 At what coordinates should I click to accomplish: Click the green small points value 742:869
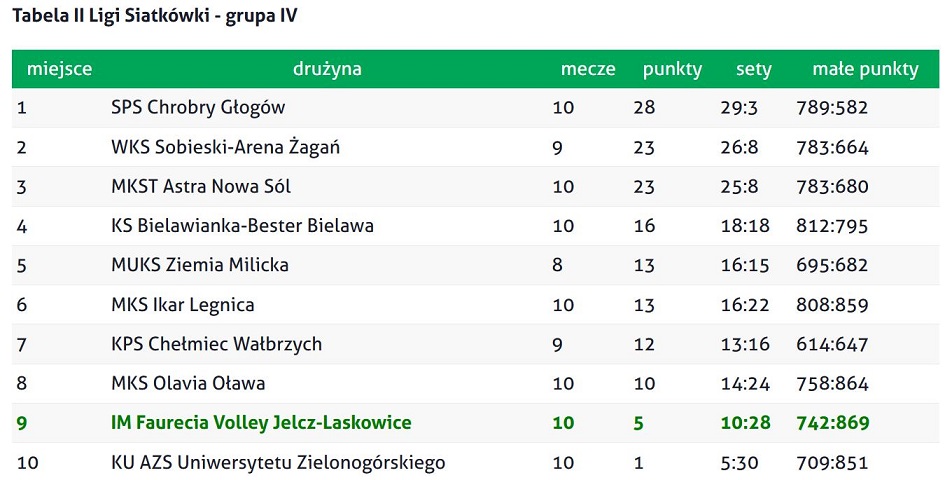tap(833, 423)
